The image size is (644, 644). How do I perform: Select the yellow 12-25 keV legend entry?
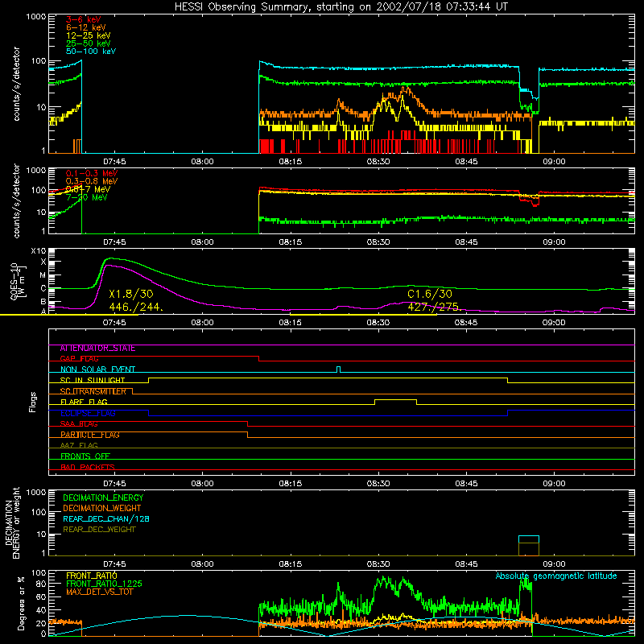(x=88, y=35)
